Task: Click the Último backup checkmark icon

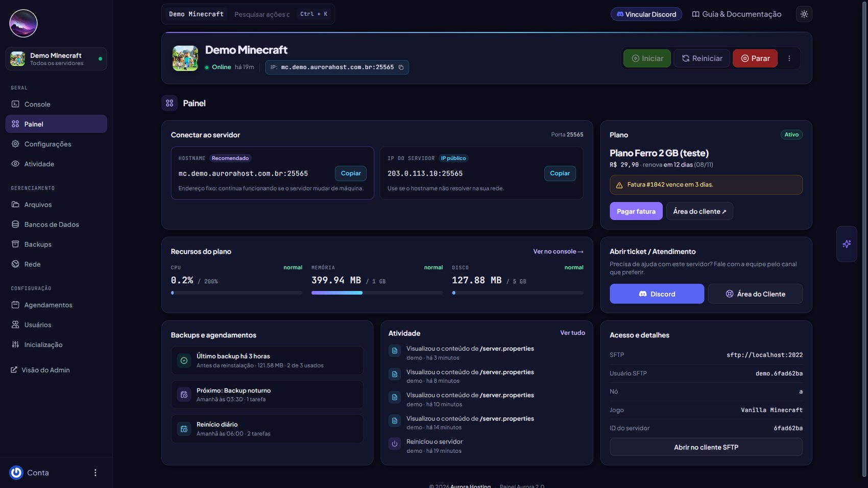Action: [184, 360]
